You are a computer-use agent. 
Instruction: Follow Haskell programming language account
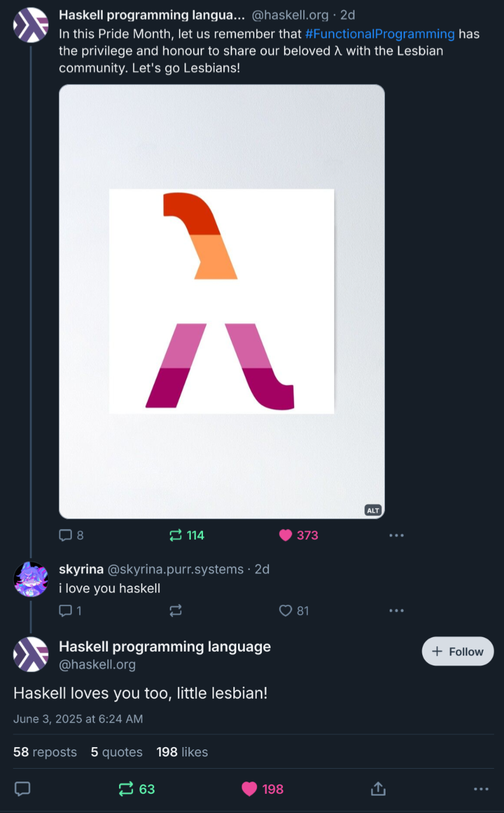coord(458,651)
